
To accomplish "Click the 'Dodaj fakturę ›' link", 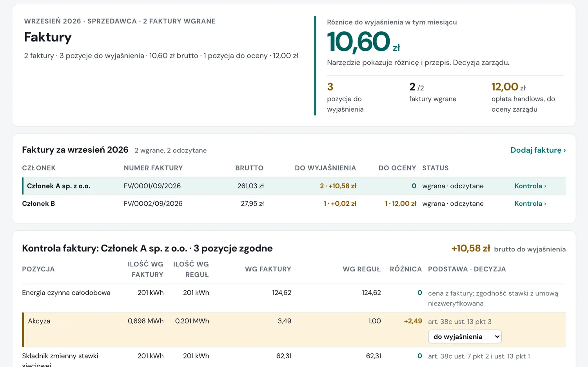I will point(538,150).
